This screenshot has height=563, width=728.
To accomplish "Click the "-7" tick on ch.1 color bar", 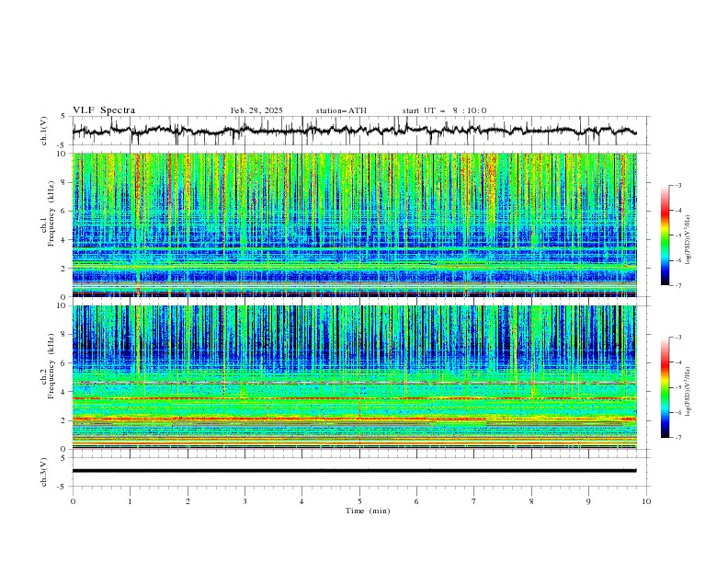I will (x=678, y=285).
